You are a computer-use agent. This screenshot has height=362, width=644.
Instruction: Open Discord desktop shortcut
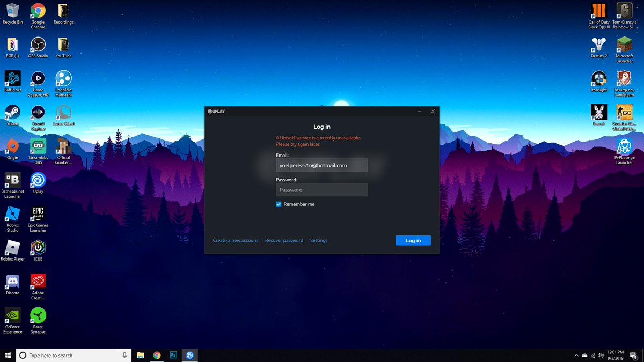(x=12, y=284)
